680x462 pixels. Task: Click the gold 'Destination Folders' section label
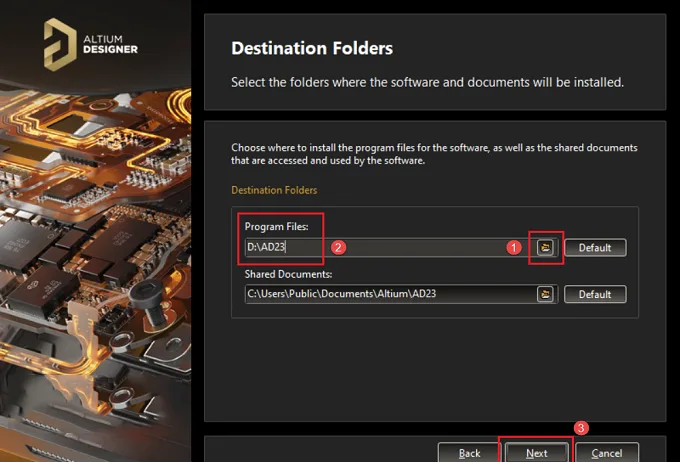(x=274, y=190)
